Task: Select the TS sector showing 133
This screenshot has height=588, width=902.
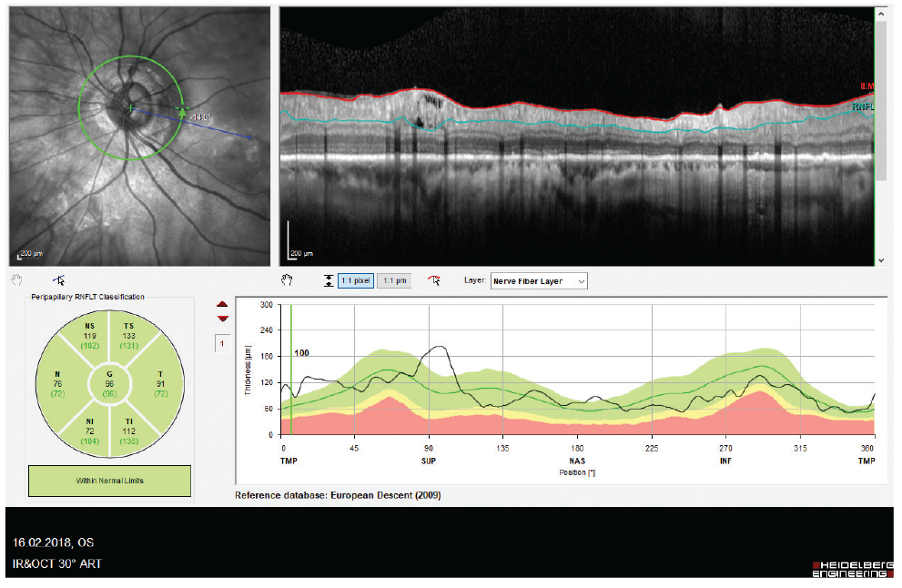Action: 129,336
